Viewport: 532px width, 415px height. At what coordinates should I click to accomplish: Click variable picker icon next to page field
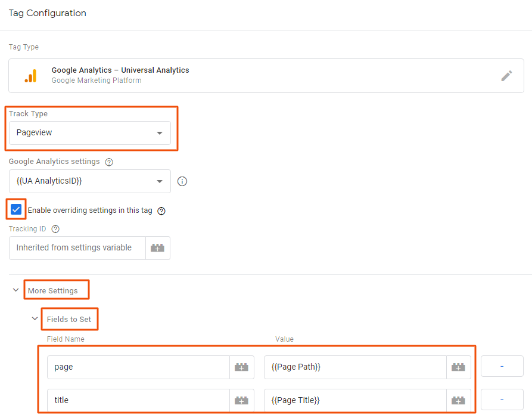[241, 367]
